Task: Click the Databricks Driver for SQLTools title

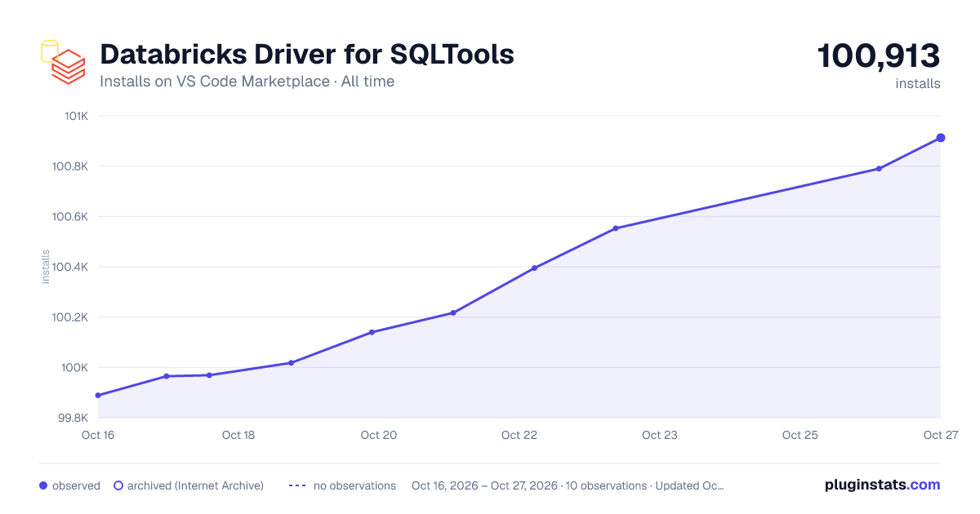Action: 307,55
